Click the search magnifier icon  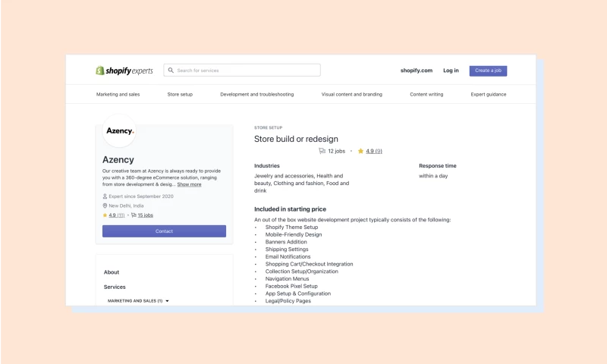171,71
